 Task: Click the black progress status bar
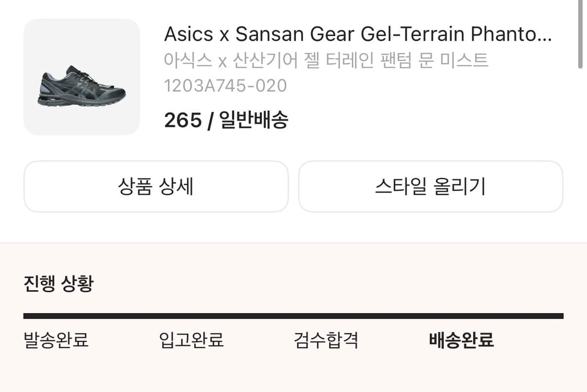(293, 316)
